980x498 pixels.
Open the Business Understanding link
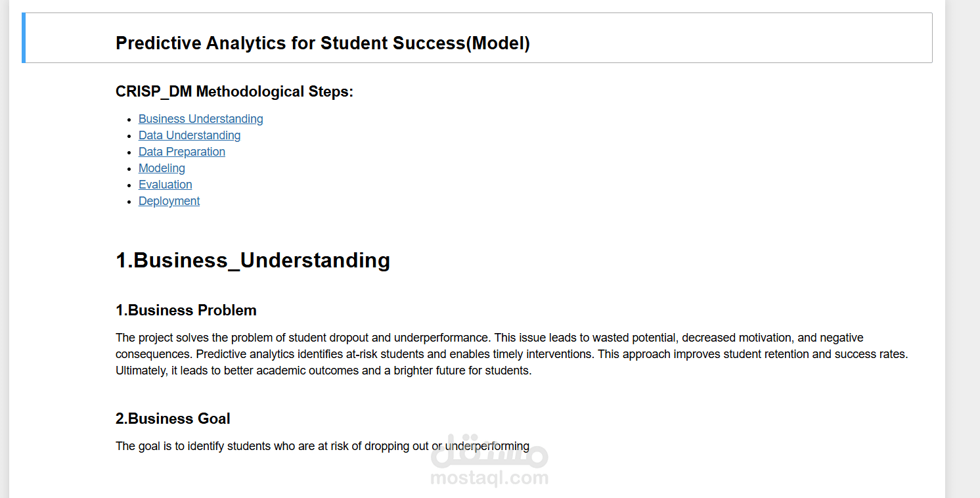200,119
